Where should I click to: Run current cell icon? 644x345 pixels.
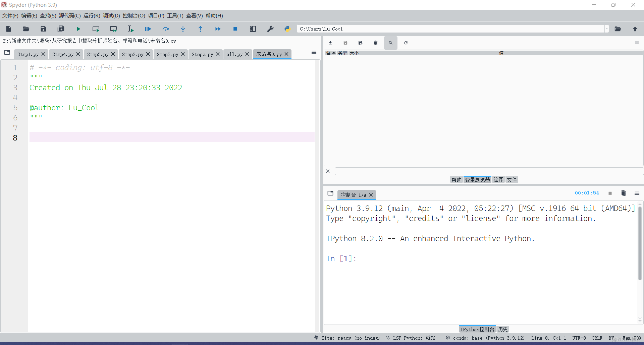[96, 29]
